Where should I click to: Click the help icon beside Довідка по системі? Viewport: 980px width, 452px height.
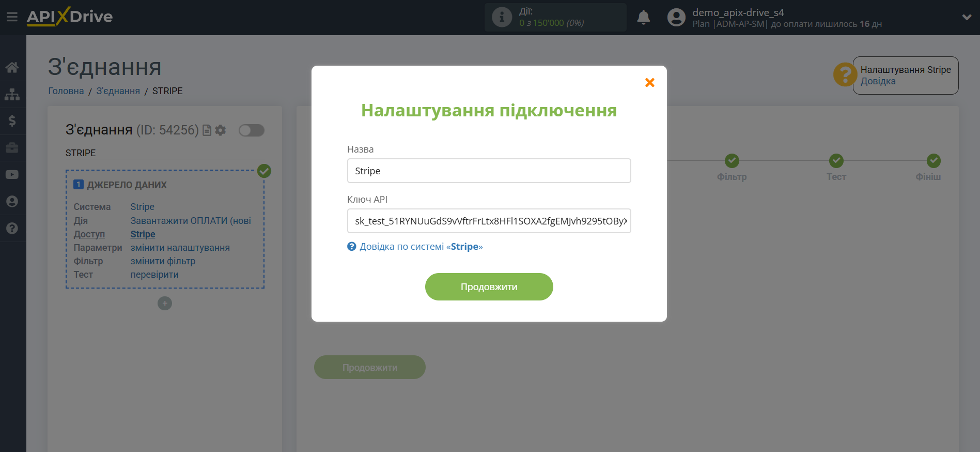pos(352,247)
